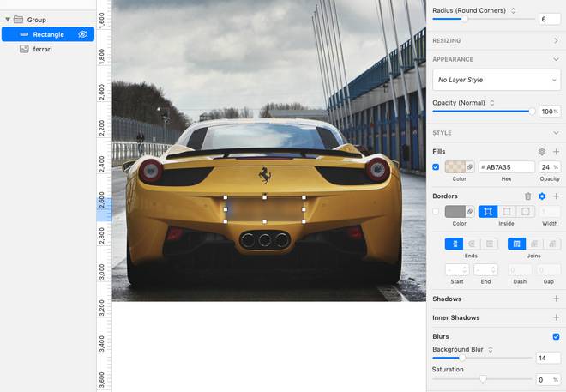Disable the Blurs checkbox
Image resolution: width=566 pixels, height=392 pixels.
556,337
